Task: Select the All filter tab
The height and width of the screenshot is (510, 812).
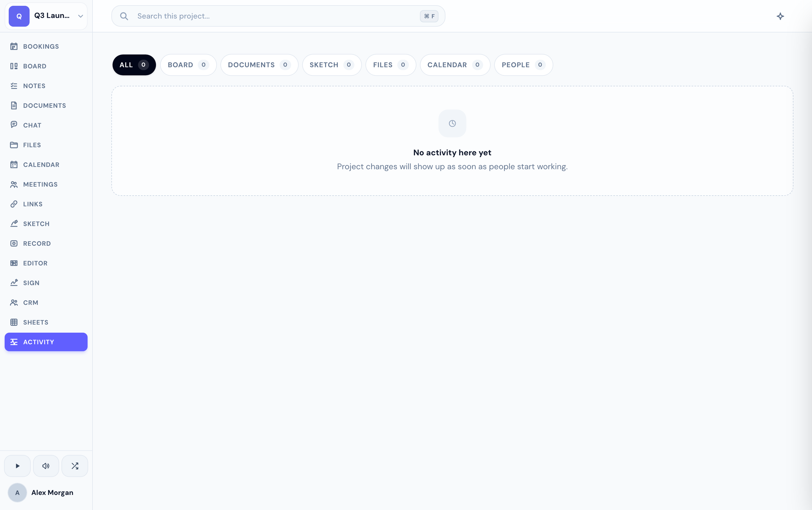Action: pyautogui.click(x=134, y=65)
